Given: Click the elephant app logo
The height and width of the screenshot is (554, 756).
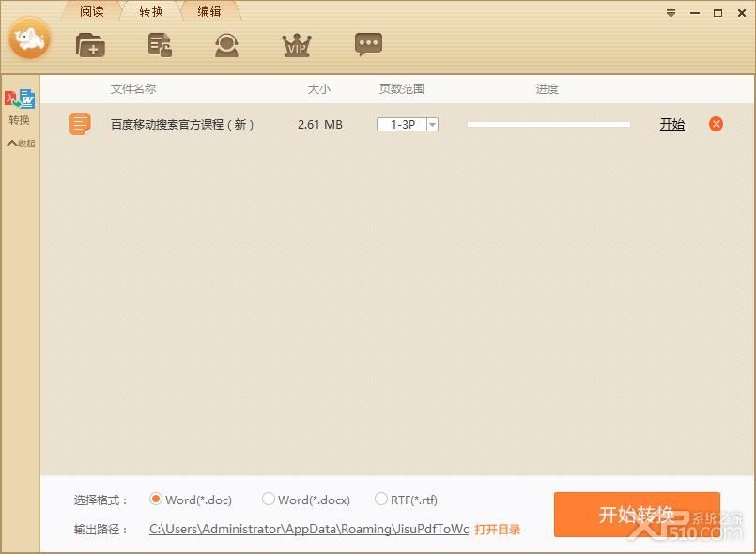Looking at the screenshot, I should pos(29,38).
